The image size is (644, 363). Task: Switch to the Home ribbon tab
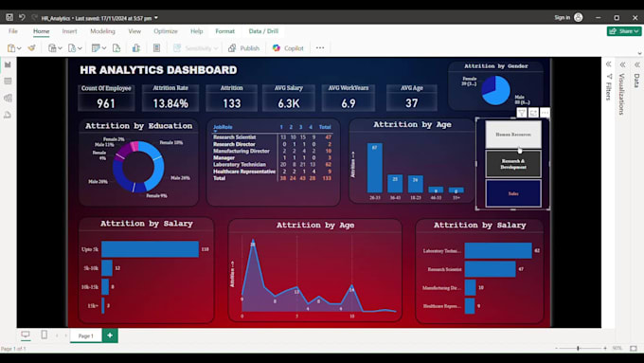[41, 31]
